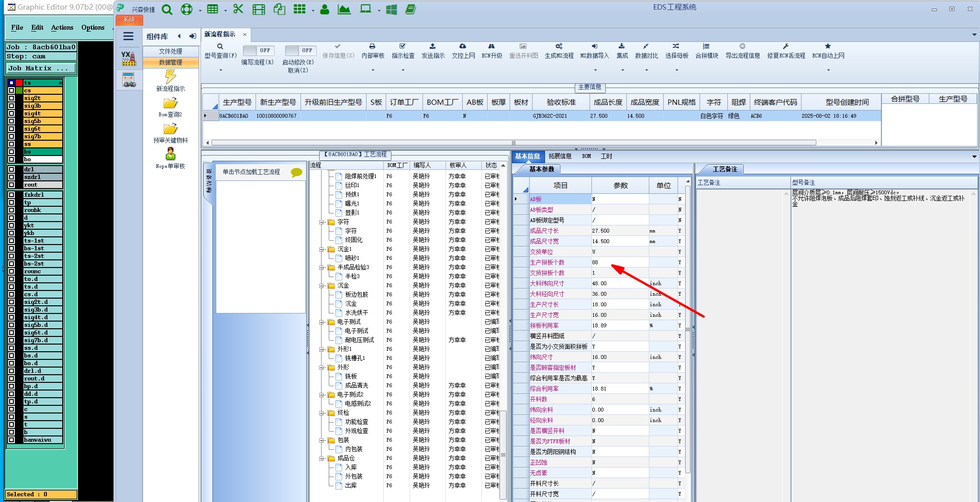Click 型号查询(F) search tool
Viewport: 980px width, 502px height.
click(x=221, y=51)
